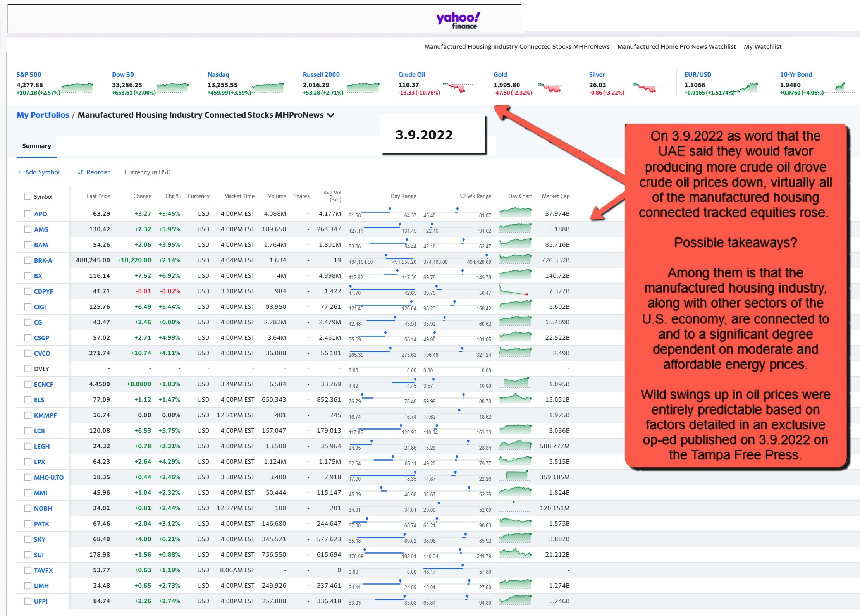
Task: Open the S&P 500 mini chart
Action: pyautogui.click(x=77, y=88)
